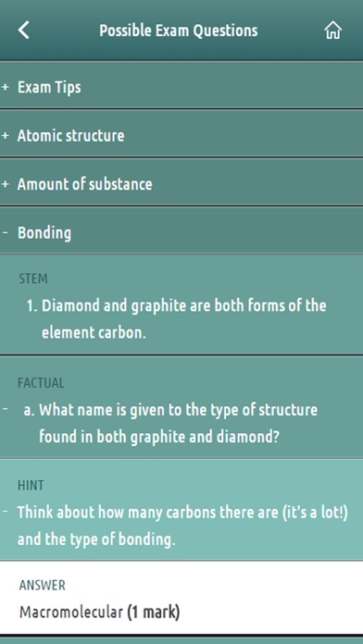Expand Amount of substance plus icon
This screenshot has width=363, height=644.
pos(6,184)
